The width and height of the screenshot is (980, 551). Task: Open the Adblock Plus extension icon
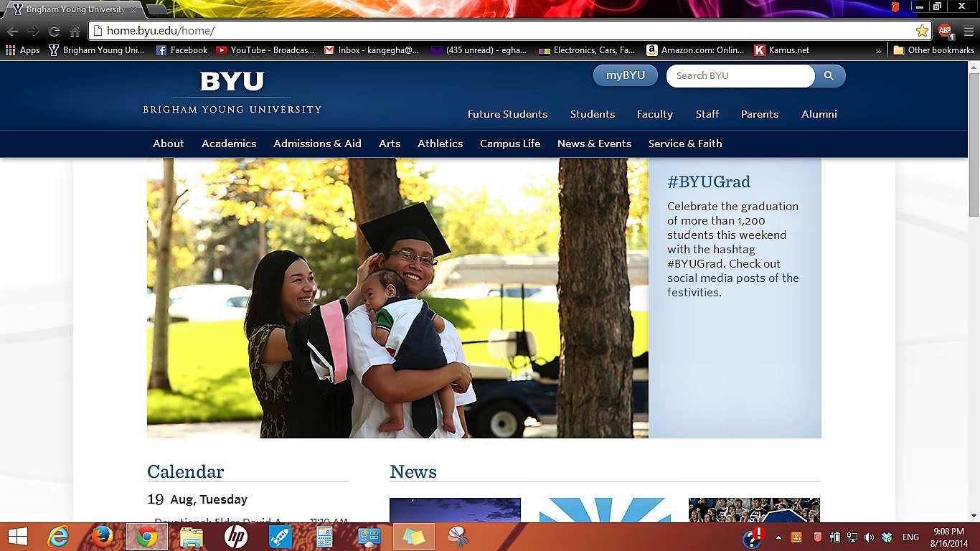945,31
